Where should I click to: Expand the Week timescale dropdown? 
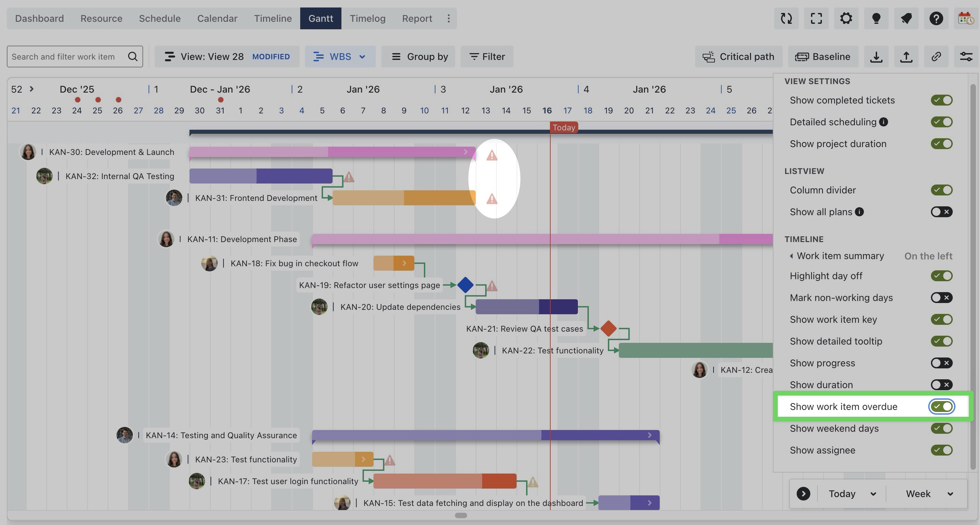929,494
